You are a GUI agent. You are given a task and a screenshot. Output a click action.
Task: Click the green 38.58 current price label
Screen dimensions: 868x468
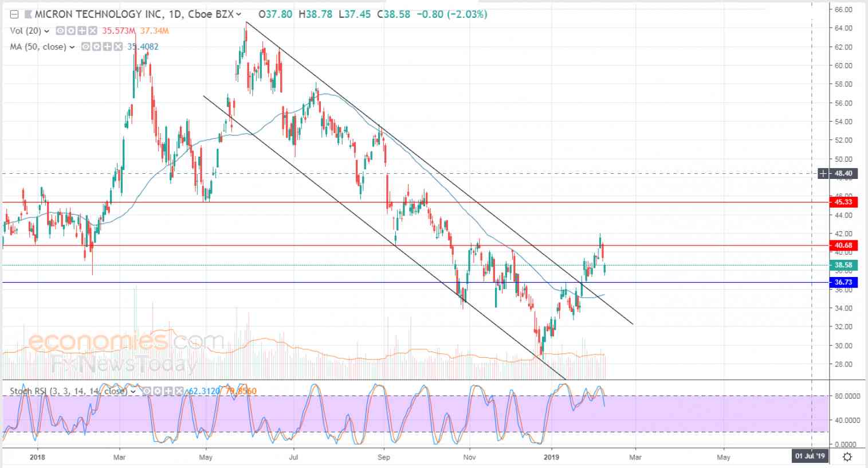(843, 265)
